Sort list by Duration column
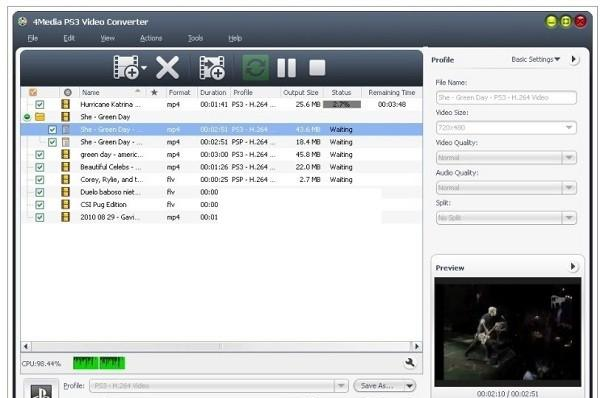600x398 pixels. pyautogui.click(x=213, y=92)
